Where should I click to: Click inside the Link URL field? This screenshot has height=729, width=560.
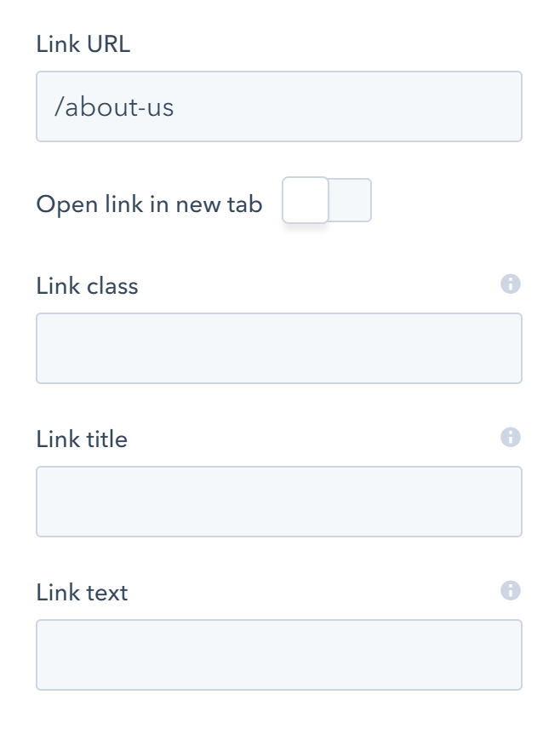click(x=279, y=106)
